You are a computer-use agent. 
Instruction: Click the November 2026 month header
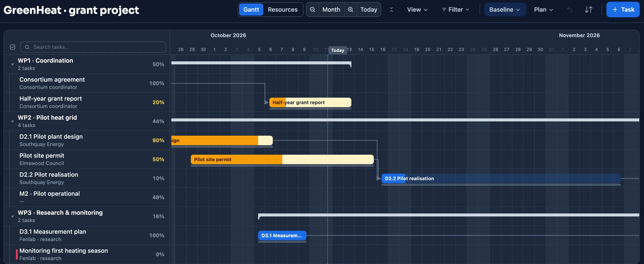coord(579,35)
